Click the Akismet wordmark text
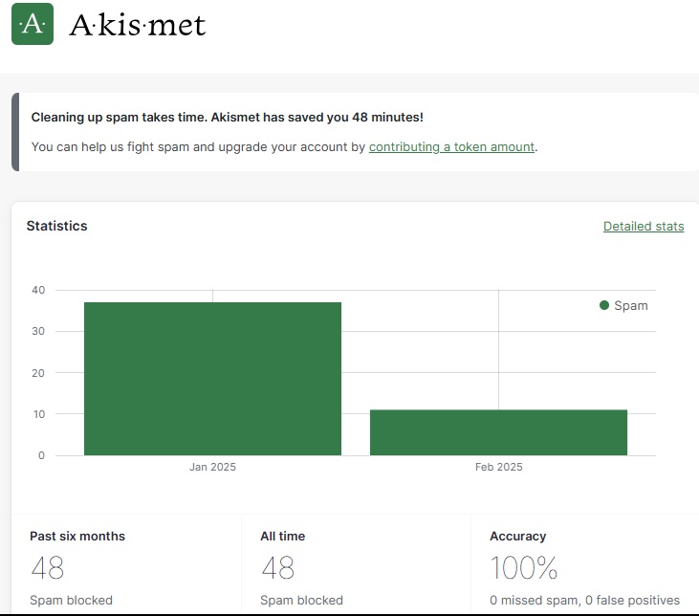 [x=138, y=25]
